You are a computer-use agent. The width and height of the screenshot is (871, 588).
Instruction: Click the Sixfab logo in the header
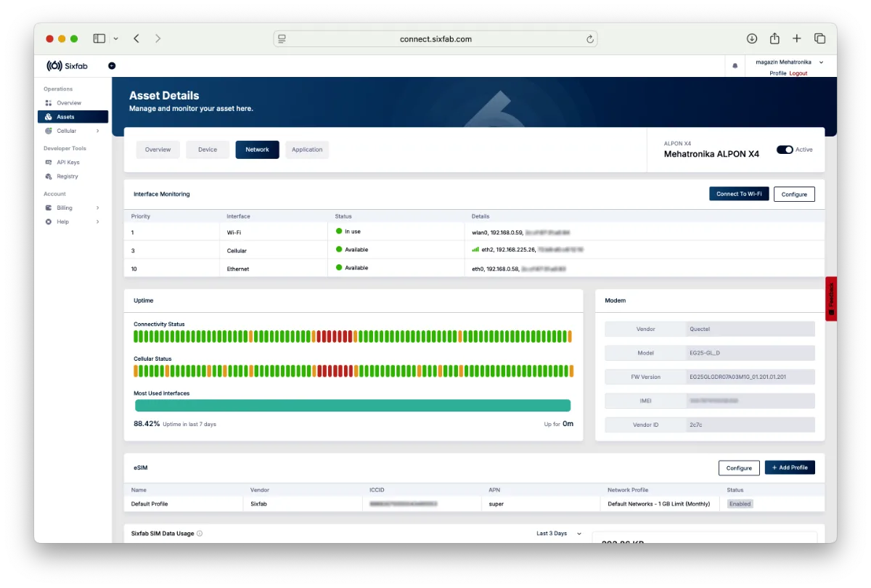point(67,66)
